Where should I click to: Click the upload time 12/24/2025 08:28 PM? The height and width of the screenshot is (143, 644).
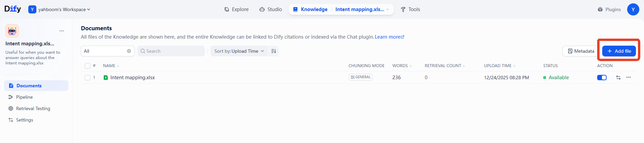pyautogui.click(x=506, y=78)
